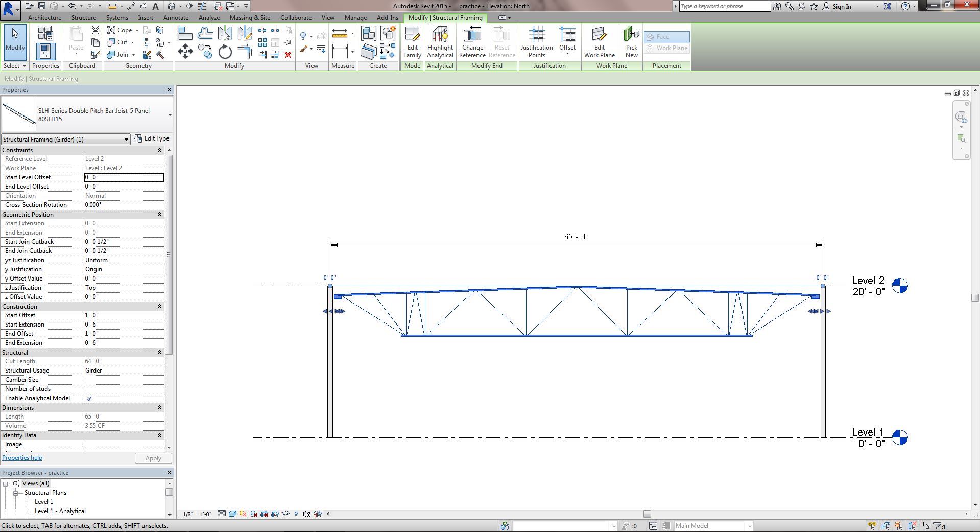
Task: Toggle Enable Analytical Model checkbox
Action: (x=89, y=399)
